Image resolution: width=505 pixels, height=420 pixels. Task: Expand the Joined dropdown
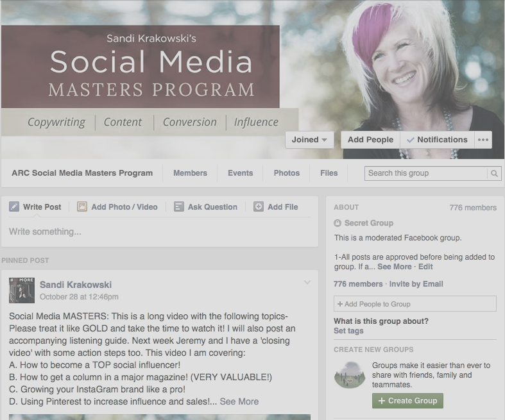(309, 140)
